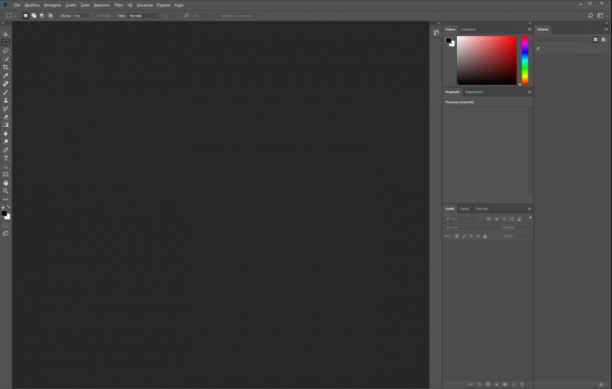Viewport: 612px width, 389px height.
Task: Toggle the pixel layer filter icon
Action: pyautogui.click(x=489, y=219)
